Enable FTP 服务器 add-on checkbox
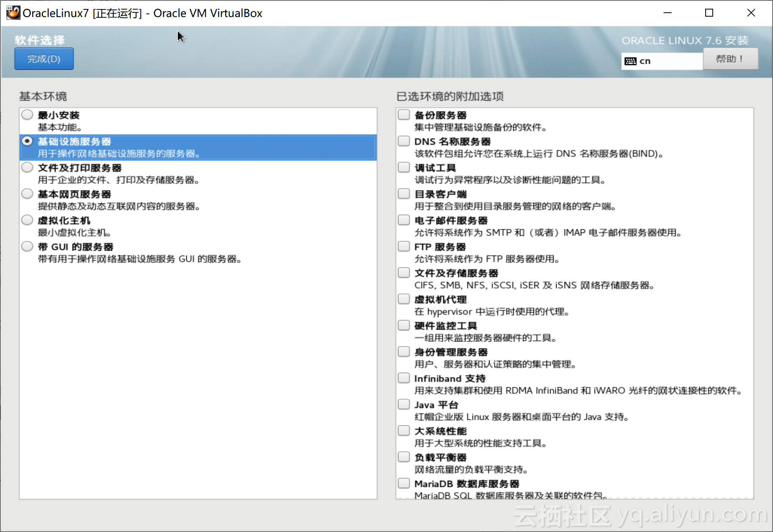Screen dimensions: 773x532 pyautogui.click(x=404, y=246)
